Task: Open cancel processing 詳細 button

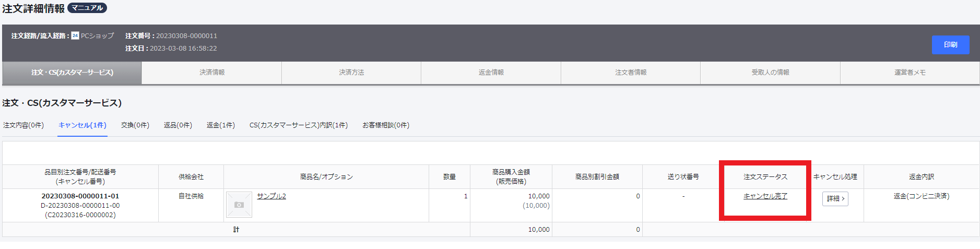Action: pyautogui.click(x=835, y=199)
